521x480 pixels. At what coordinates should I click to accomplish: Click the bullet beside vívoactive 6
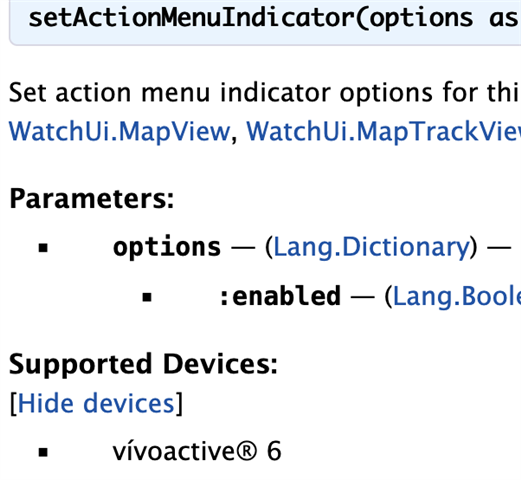pyautogui.click(x=43, y=452)
